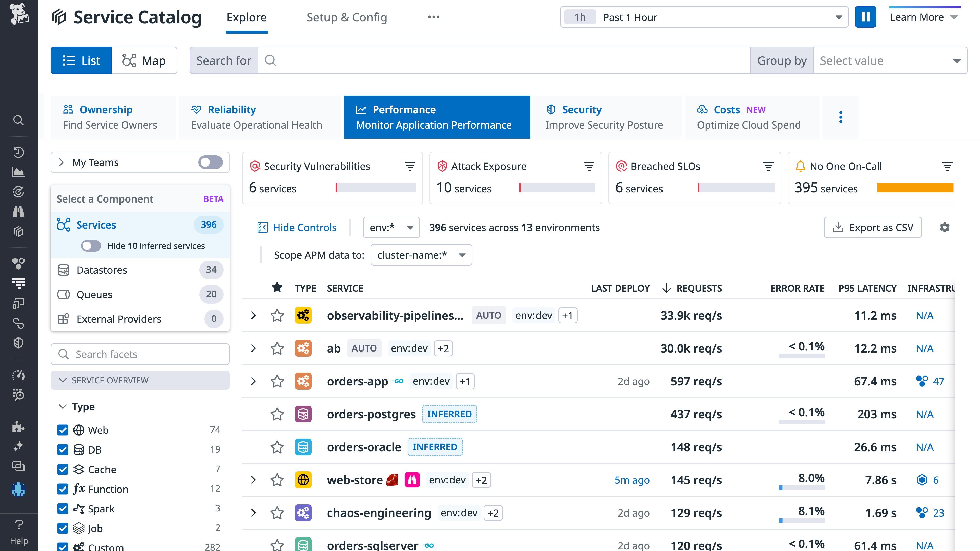Enable Hide 10 inferred services
This screenshot has width=980, height=551.
coord(91,246)
